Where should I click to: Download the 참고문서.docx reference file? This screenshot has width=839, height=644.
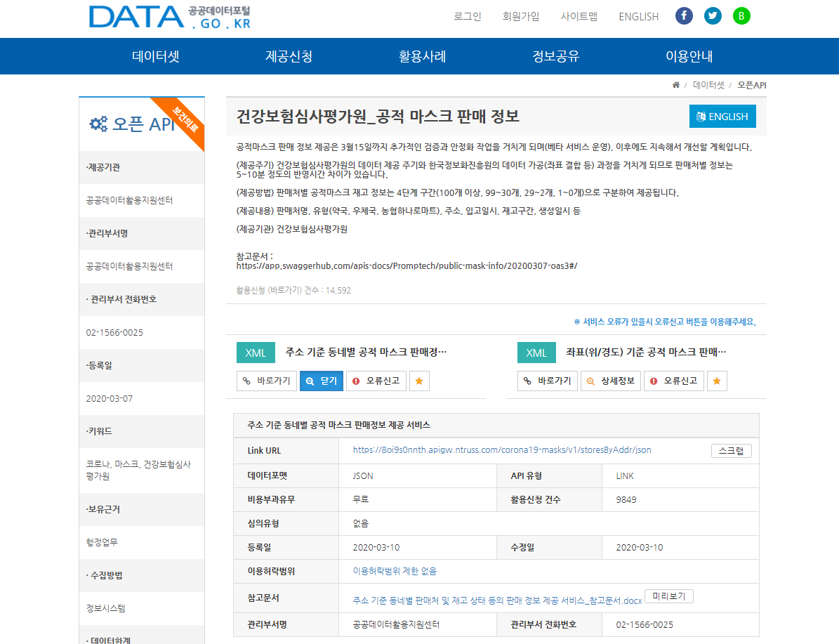click(x=497, y=600)
